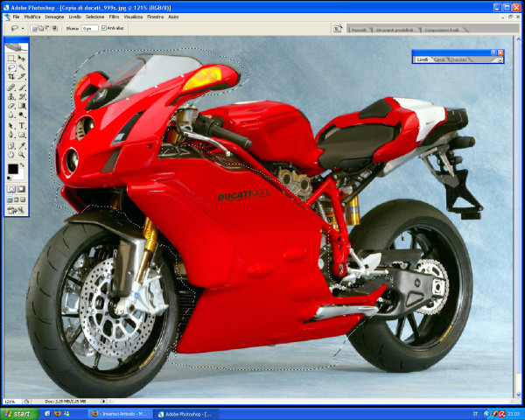
Task: Click the Windows Start button
Action: coord(18,413)
